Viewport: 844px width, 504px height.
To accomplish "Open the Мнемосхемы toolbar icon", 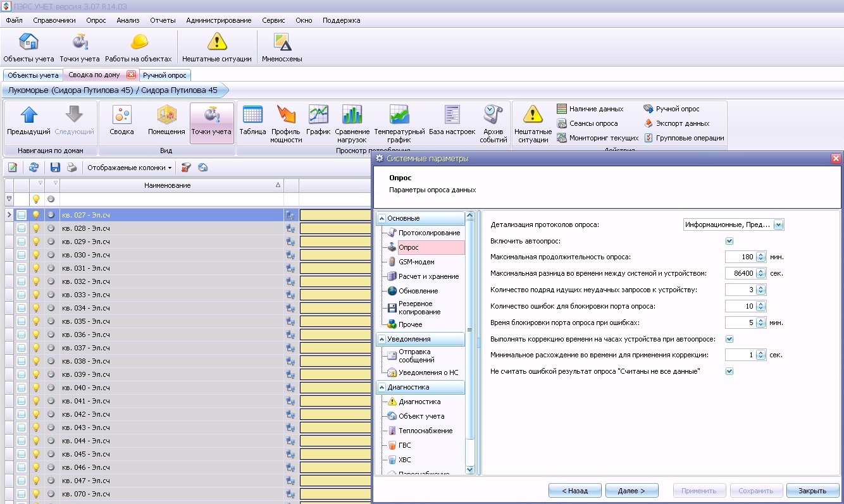I will coord(282,47).
